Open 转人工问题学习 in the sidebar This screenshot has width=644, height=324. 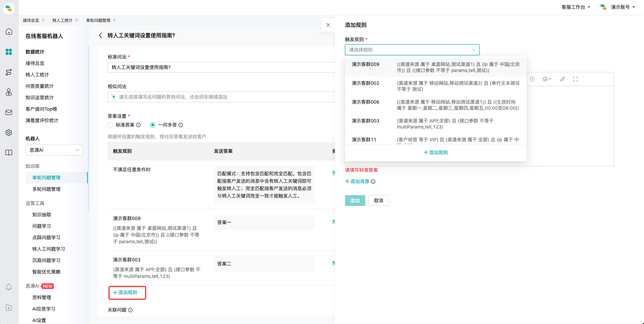(49, 249)
